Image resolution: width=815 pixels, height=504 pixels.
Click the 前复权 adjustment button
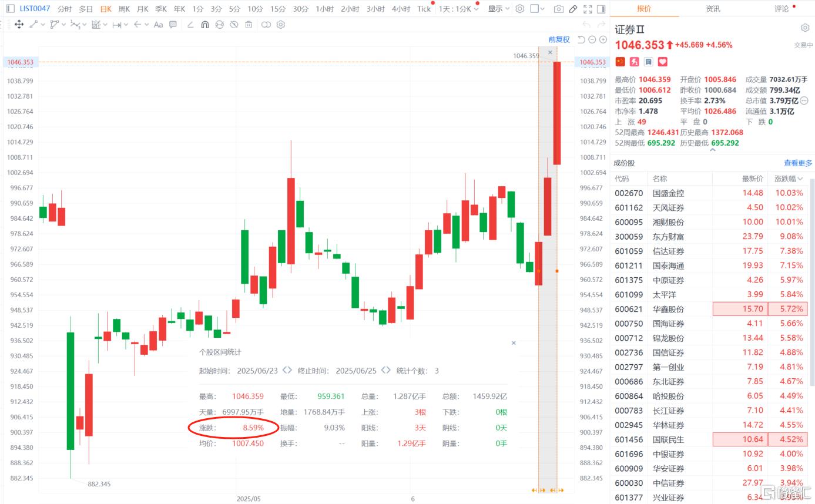[559, 39]
